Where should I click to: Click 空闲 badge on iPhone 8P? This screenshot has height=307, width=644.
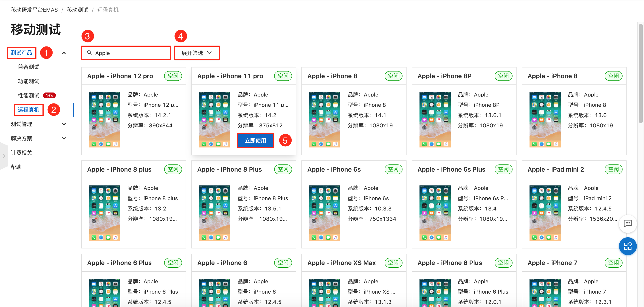[503, 76]
